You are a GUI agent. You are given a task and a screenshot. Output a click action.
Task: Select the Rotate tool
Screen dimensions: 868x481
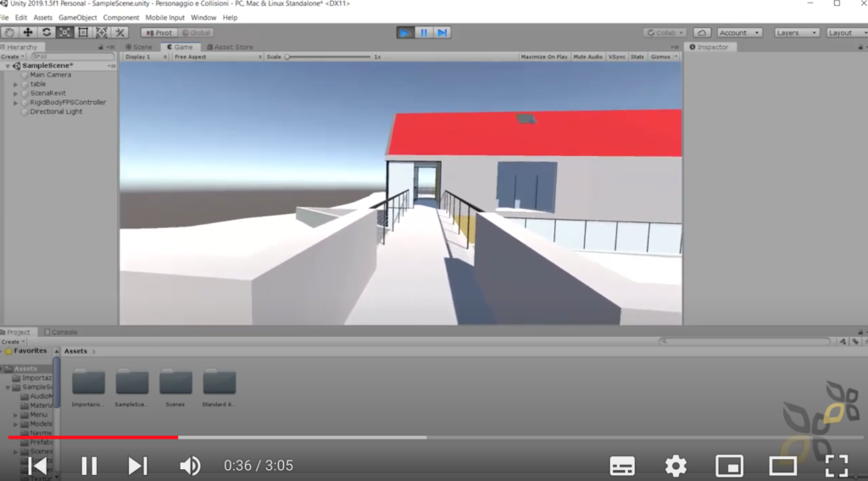(x=47, y=33)
